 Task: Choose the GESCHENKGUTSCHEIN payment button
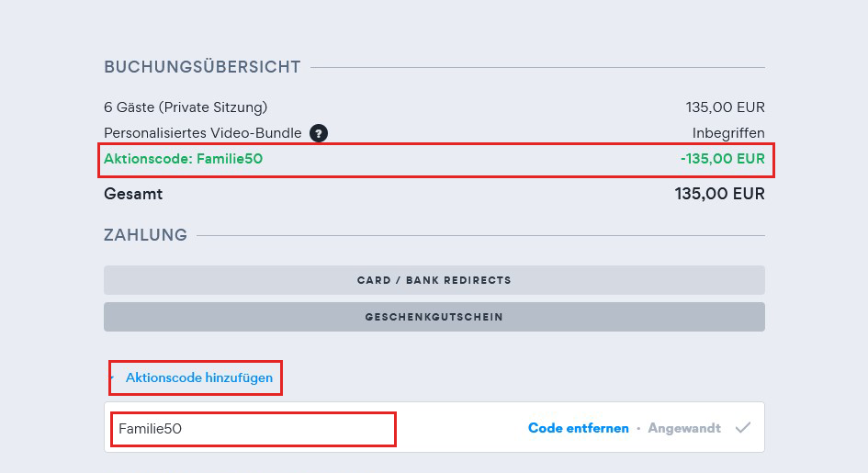pyautogui.click(x=434, y=317)
